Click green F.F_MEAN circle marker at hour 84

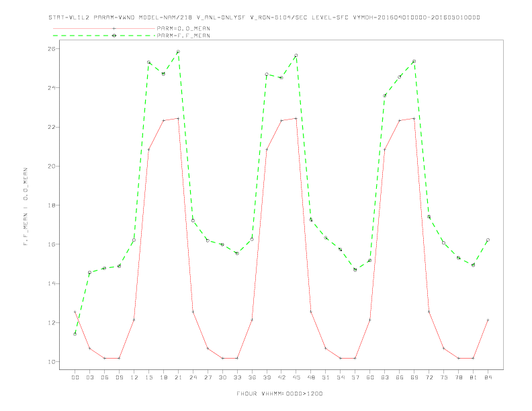[488, 240]
